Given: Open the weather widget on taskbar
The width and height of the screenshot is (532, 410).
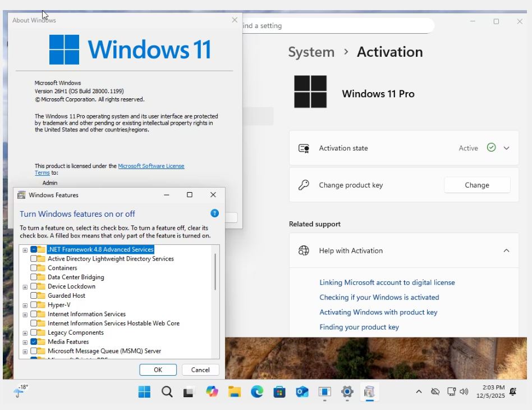Looking at the screenshot, I should 21,391.
